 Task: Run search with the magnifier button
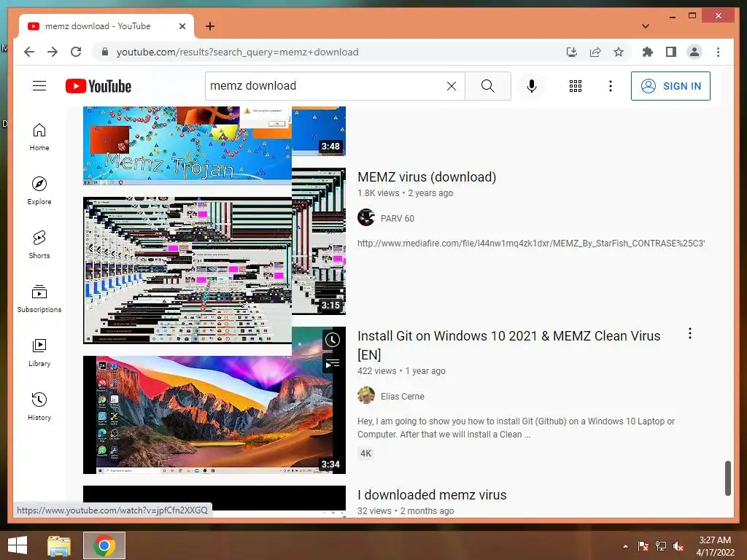[487, 86]
